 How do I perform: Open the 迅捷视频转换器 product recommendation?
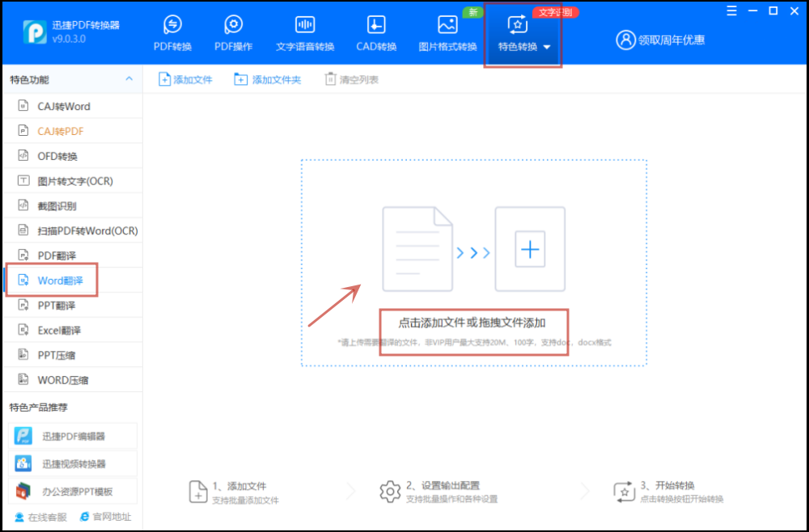pyautogui.click(x=73, y=463)
